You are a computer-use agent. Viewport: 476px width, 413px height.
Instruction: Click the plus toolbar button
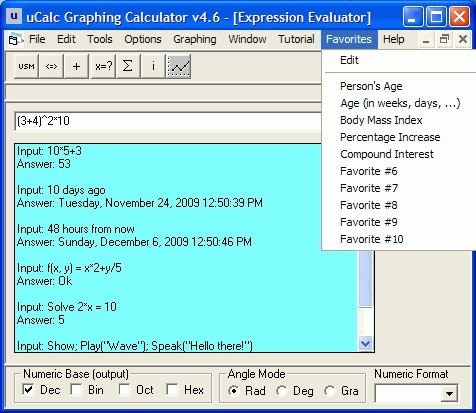77,66
